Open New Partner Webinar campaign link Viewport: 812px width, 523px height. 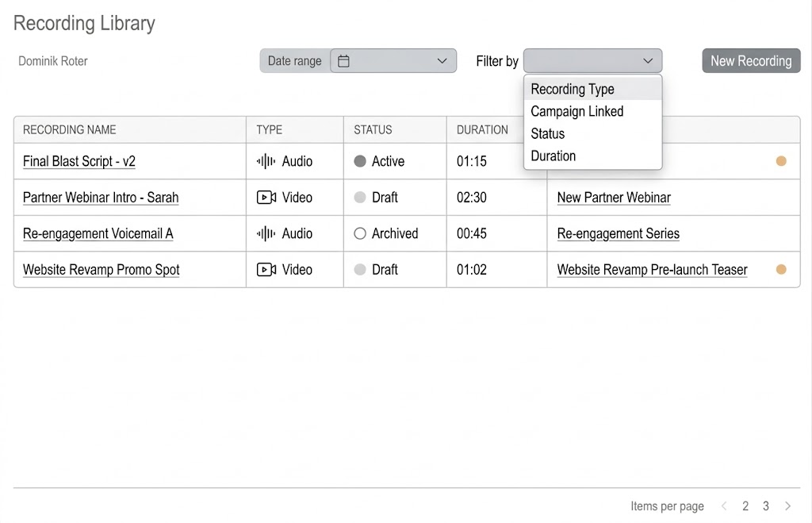[x=614, y=198]
